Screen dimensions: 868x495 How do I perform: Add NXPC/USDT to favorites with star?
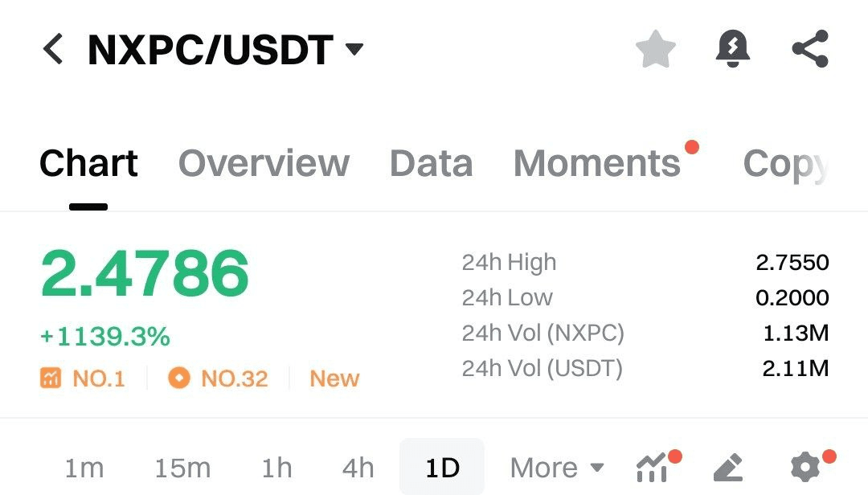click(656, 49)
